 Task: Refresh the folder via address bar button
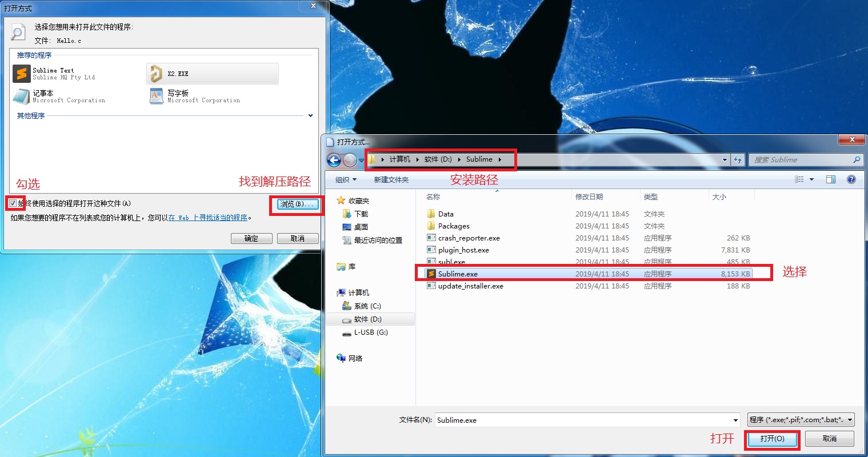(x=738, y=160)
